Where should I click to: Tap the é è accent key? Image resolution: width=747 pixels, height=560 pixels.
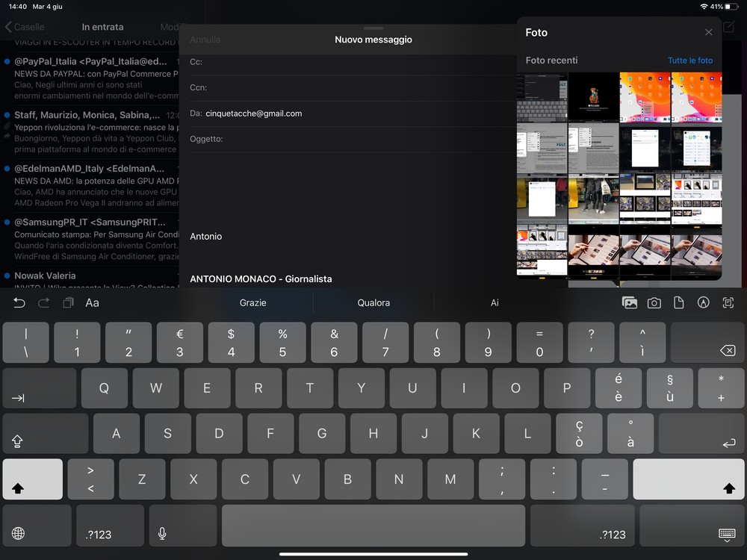[619, 388]
